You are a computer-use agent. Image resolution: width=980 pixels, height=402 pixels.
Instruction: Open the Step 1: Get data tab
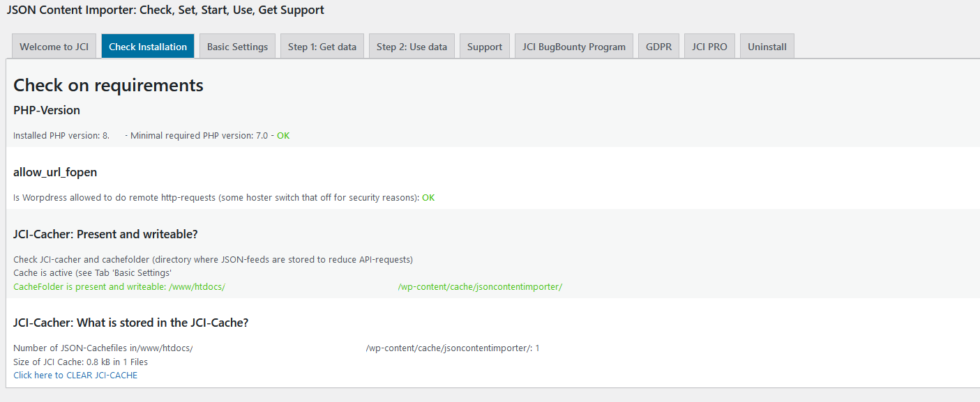(x=322, y=47)
